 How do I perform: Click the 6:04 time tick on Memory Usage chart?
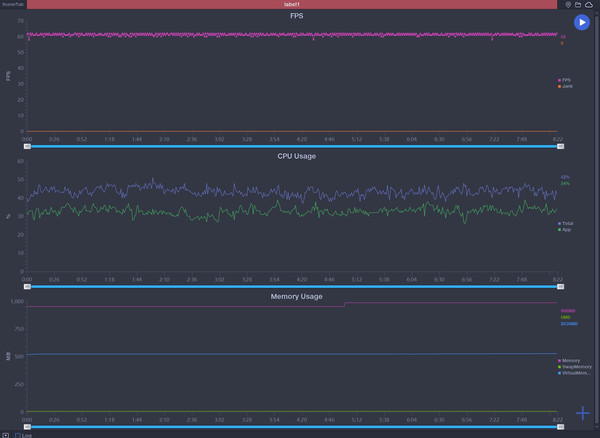pos(412,420)
